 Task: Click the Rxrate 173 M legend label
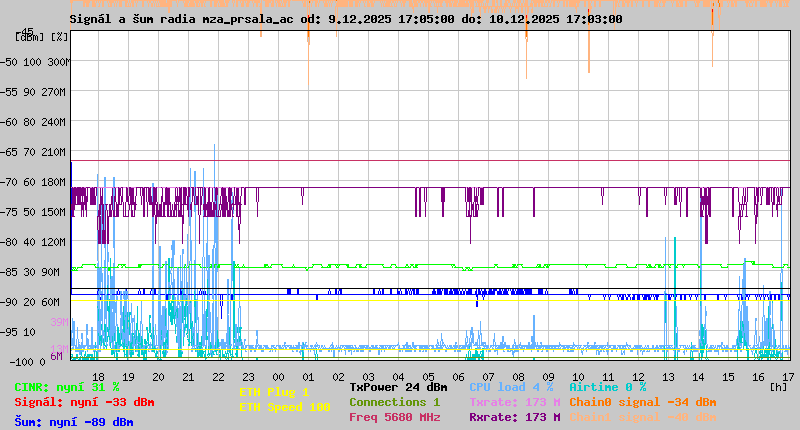[x=514, y=417]
